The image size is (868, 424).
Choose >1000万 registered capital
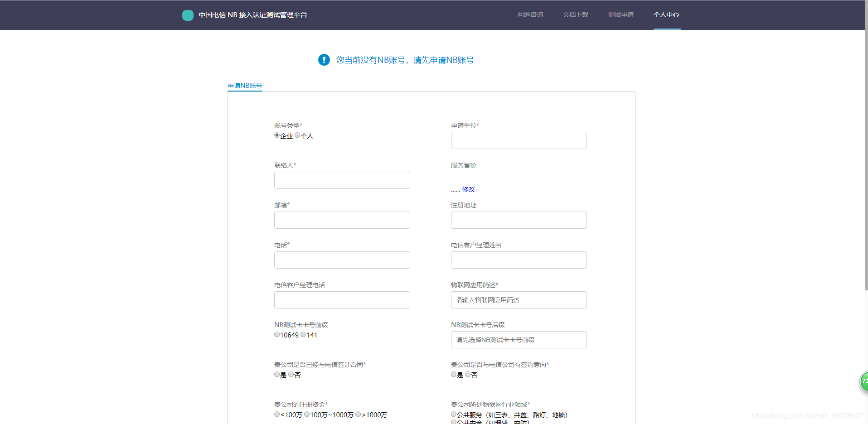pyautogui.click(x=358, y=414)
